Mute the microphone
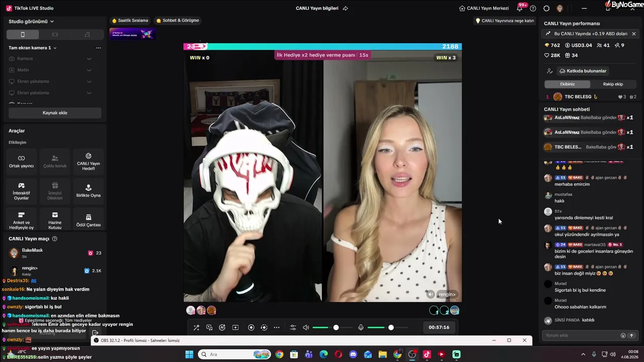The height and width of the screenshot is (362, 644). (361, 328)
